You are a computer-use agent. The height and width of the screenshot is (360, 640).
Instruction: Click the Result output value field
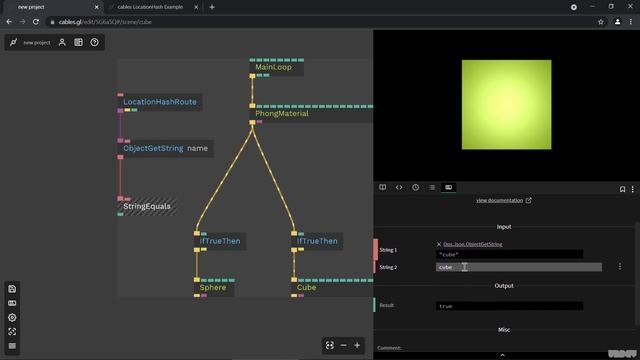click(x=509, y=306)
